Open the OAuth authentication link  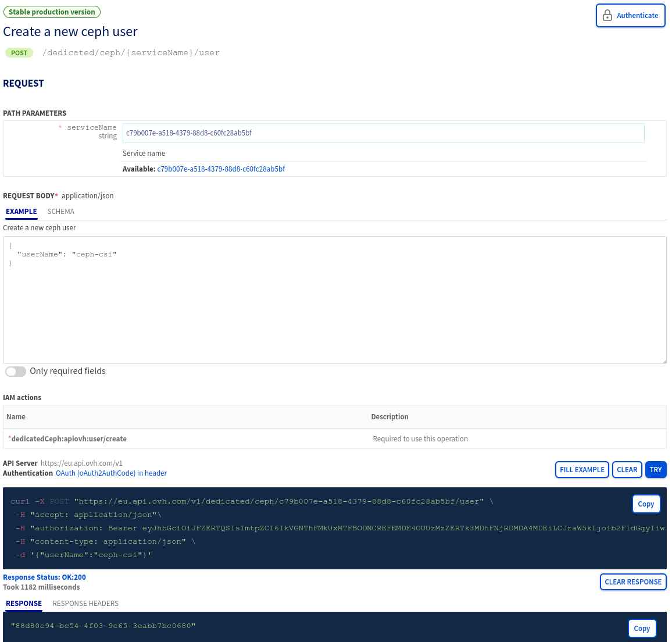click(111, 473)
